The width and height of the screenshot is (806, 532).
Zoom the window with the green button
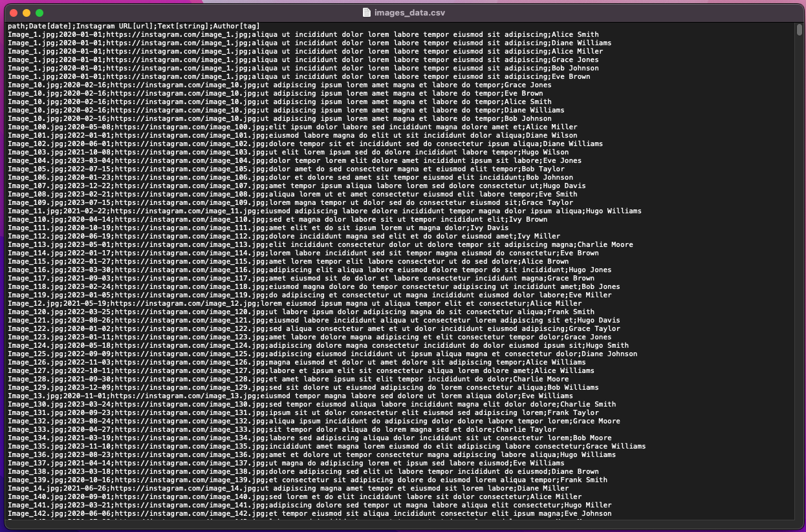tap(39, 13)
